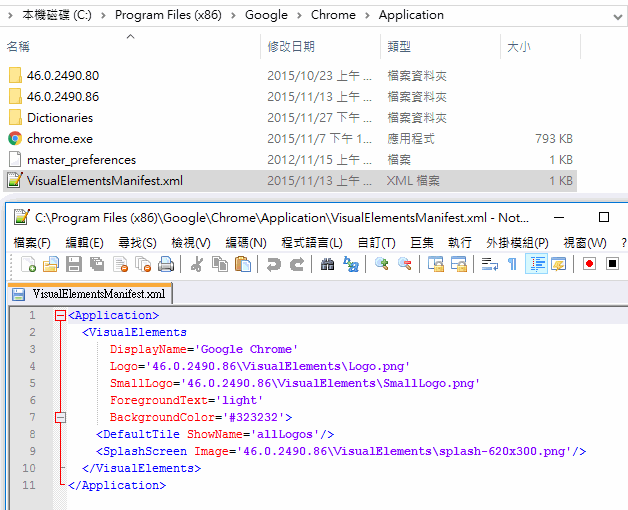Viewport: 628px width, 510px height.
Task: Click the red record macro button
Action: [589, 264]
